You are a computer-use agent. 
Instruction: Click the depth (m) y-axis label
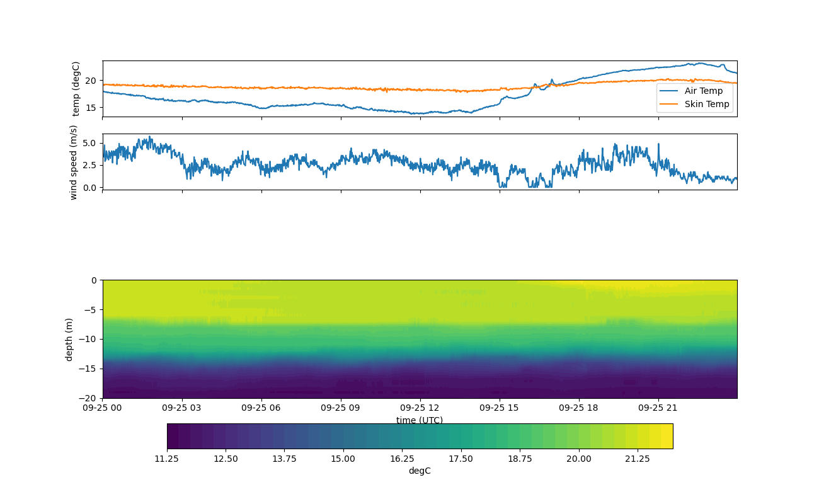point(69,340)
